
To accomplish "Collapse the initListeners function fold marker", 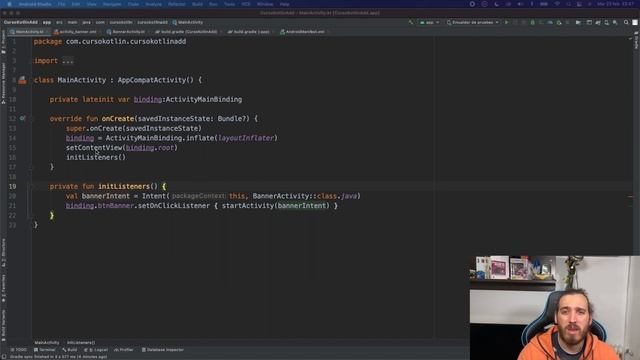I will click(x=30, y=187).
